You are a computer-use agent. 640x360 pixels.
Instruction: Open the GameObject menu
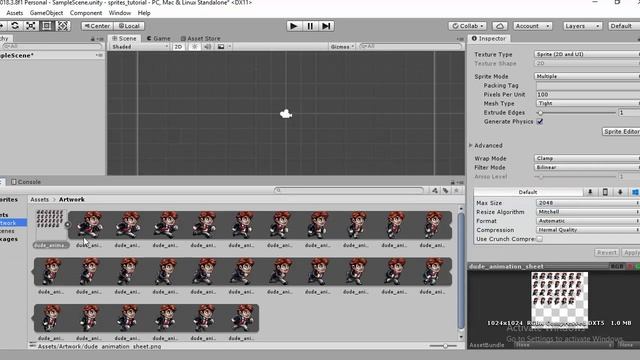[47, 13]
